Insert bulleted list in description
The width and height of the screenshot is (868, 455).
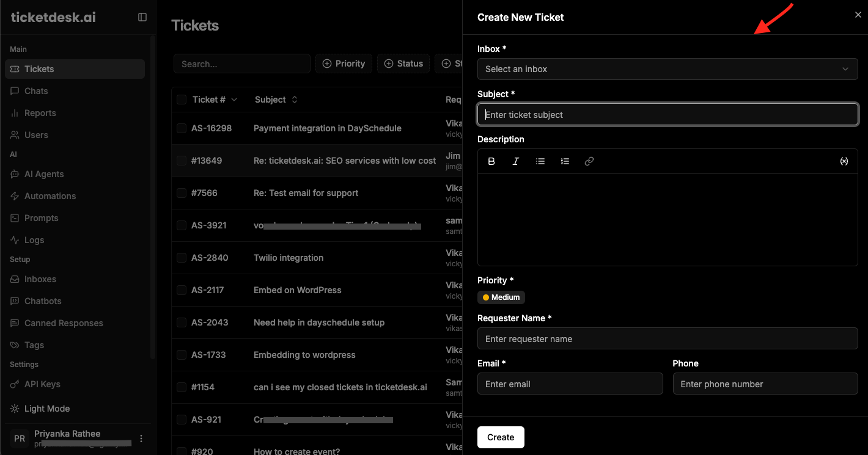click(540, 161)
